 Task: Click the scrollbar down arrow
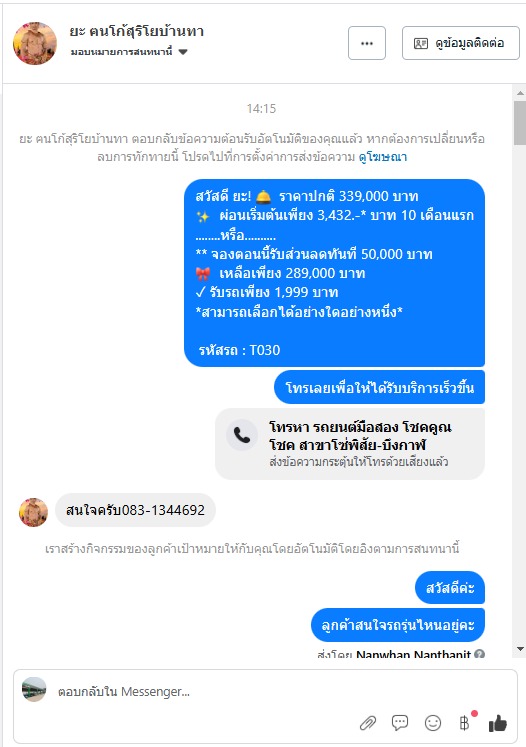[x=520, y=649]
